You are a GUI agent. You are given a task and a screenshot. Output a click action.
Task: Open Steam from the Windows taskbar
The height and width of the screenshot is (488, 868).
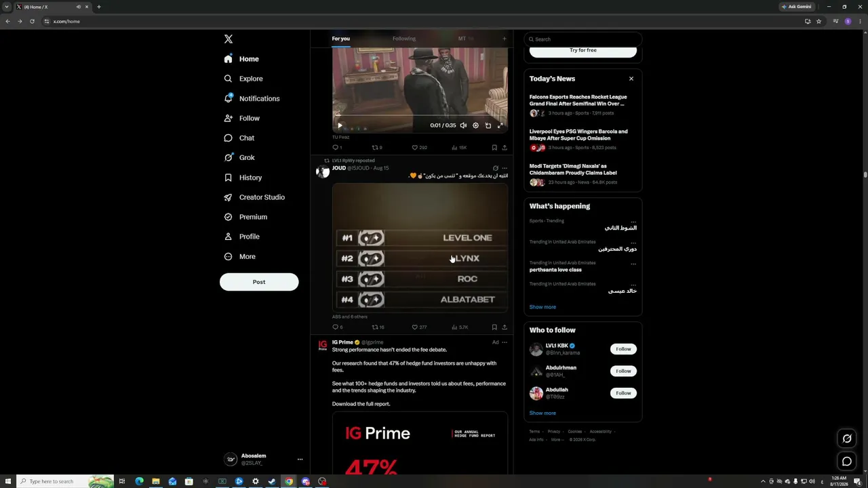click(x=272, y=481)
